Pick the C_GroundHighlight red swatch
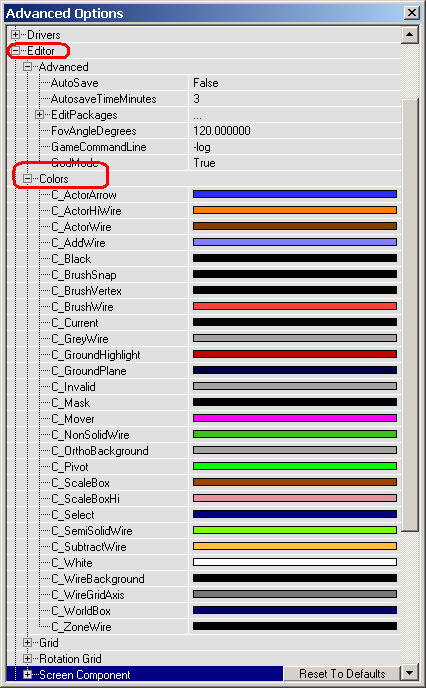The height and width of the screenshot is (688, 426). click(295, 354)
